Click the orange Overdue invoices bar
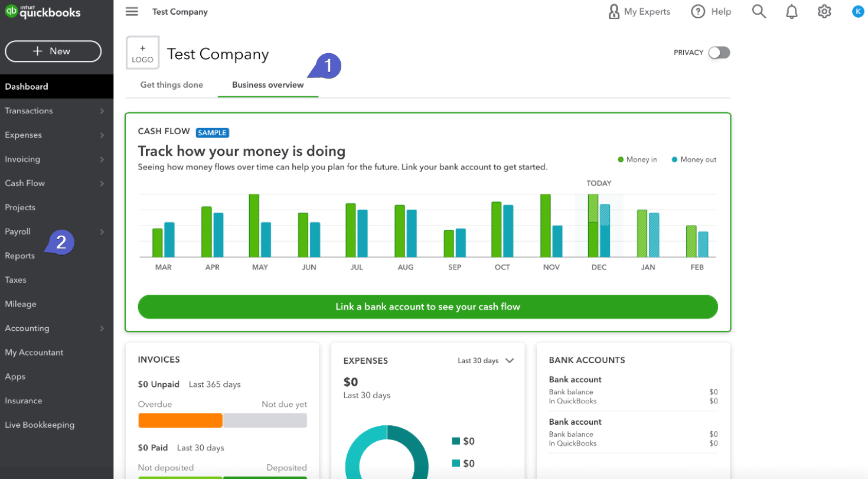Viewport: 868px width, 479px height. (180, 421)
